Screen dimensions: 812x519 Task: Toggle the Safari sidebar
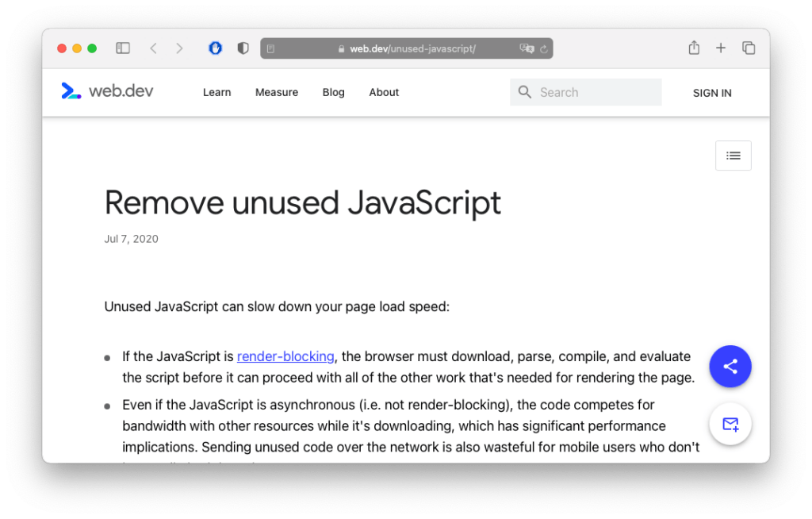click(123, 48)
